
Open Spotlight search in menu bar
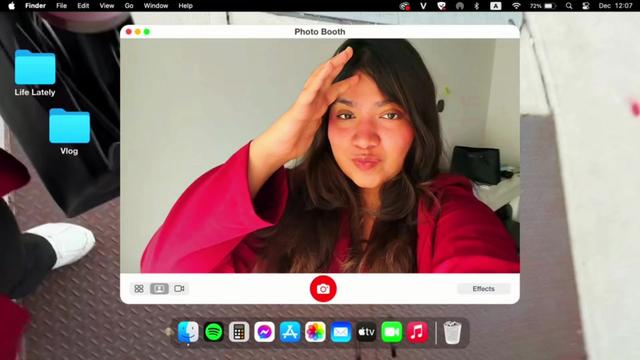click(x=569, y=6)
